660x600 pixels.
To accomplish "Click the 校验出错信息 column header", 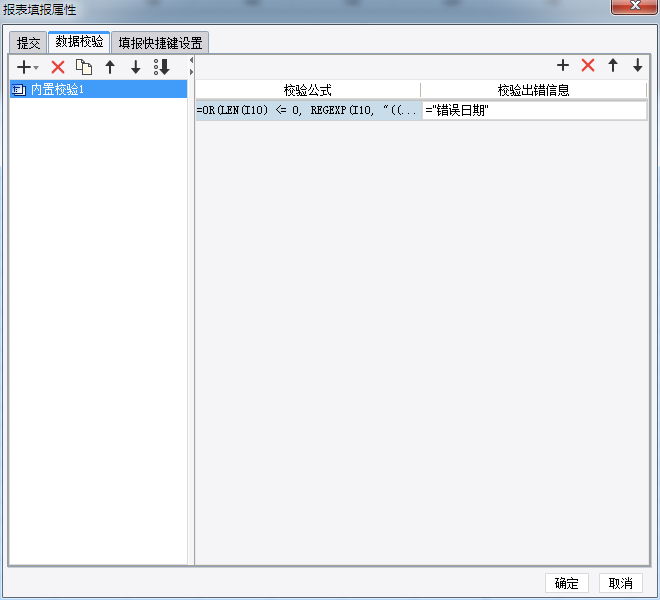I will (533, 90).
